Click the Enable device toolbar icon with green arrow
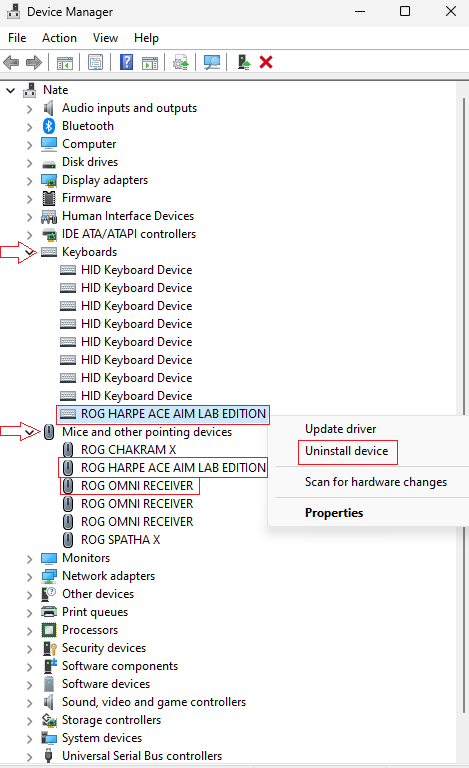Image resolution: width=469 pixels, height=768 pixels. tap(243, 62)
